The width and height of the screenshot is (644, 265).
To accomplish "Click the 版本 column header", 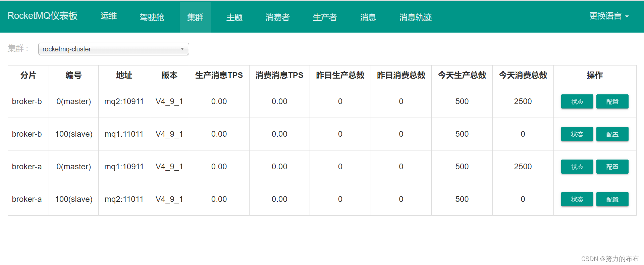I will click(169, 75).
